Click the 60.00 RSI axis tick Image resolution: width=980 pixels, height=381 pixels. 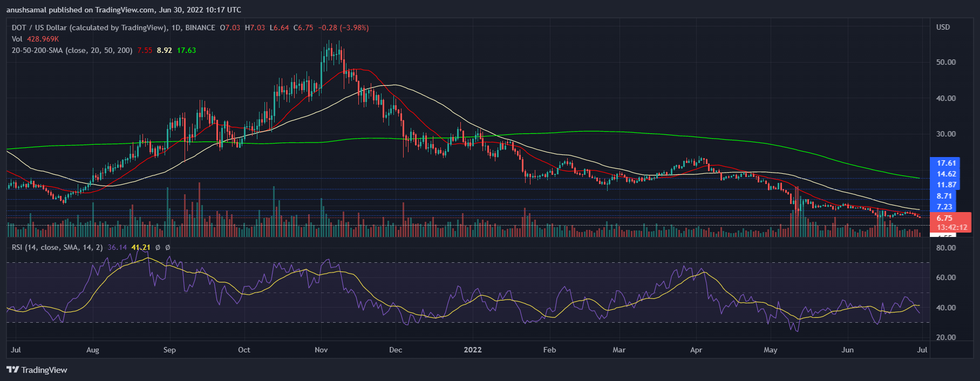pyautogui.click(x=945, y=277)
